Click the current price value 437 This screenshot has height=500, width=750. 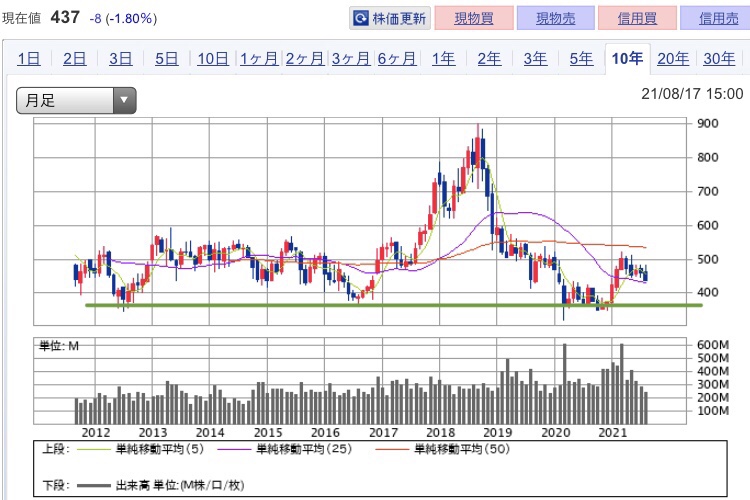coord(65,18)
